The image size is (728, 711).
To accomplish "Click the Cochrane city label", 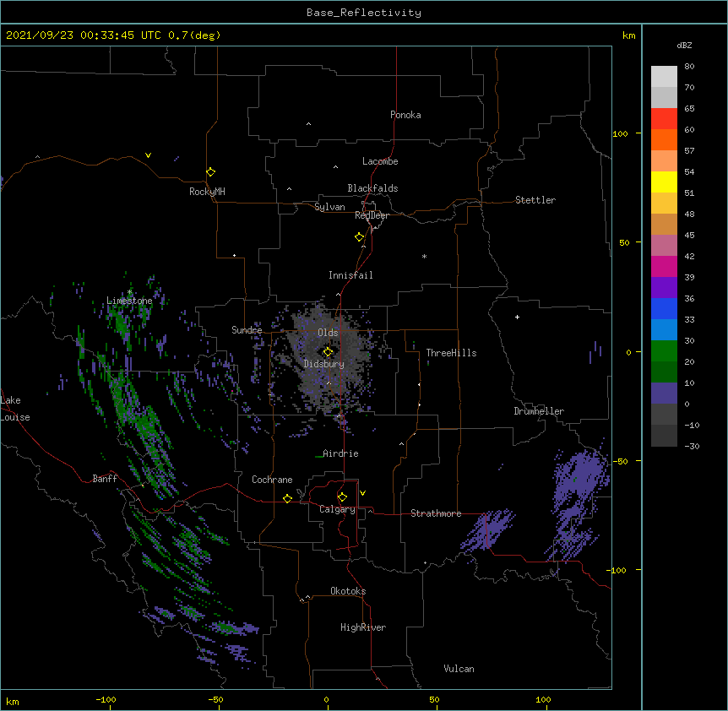I will [x=272, y=480].
